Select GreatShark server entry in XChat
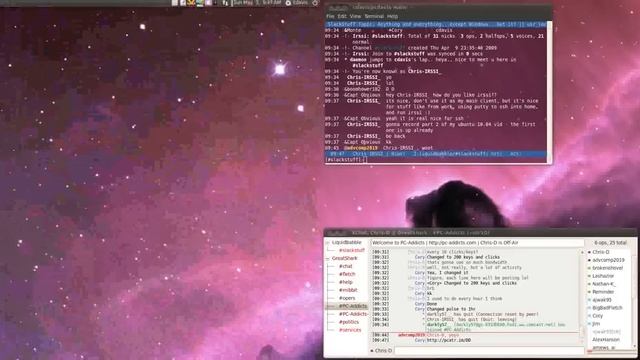 [344, 258]
